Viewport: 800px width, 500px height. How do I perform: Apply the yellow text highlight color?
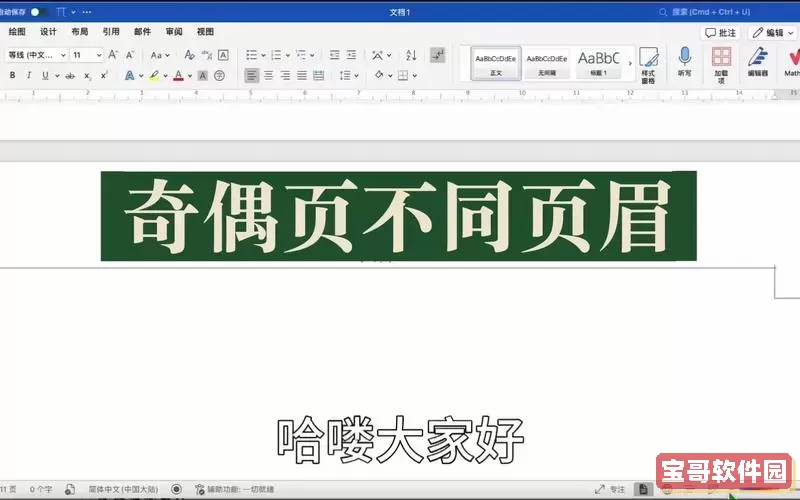pyautogui.click(x=154, y=76)
